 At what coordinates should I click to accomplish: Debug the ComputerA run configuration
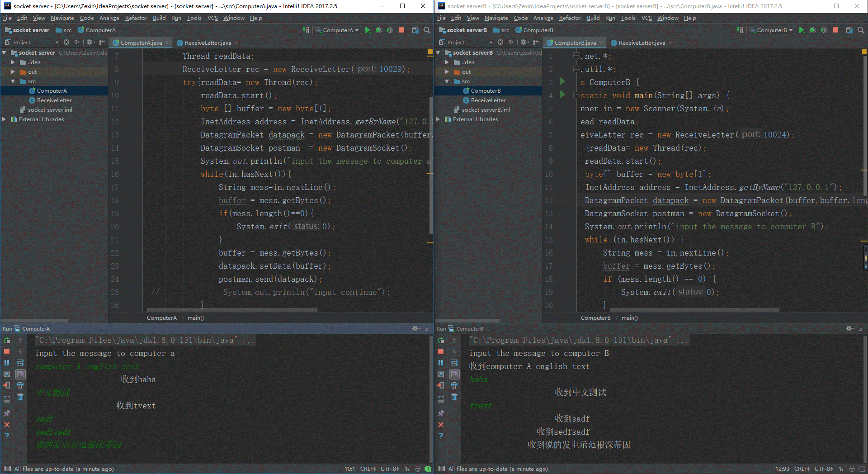(x=379, y=30)
